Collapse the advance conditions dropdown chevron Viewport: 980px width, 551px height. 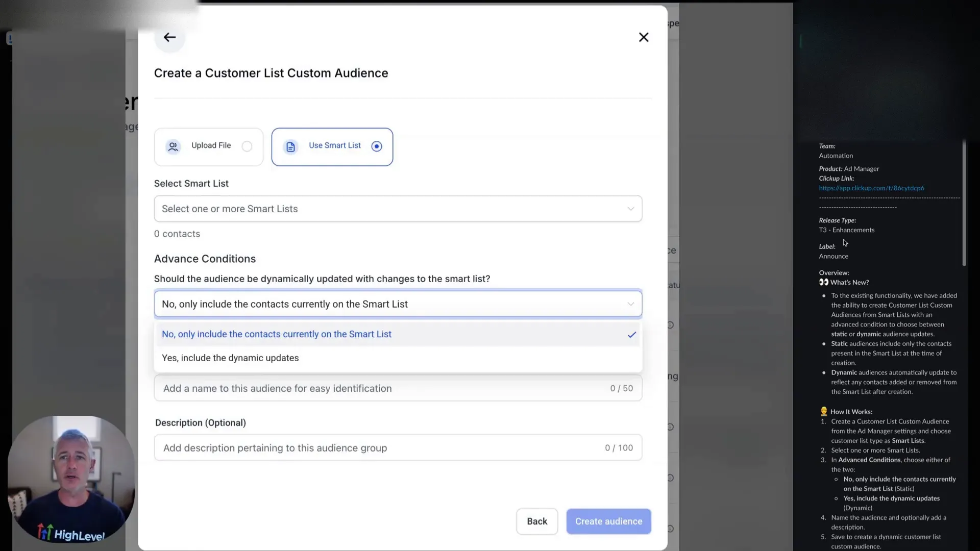click(x=630, y=304)
